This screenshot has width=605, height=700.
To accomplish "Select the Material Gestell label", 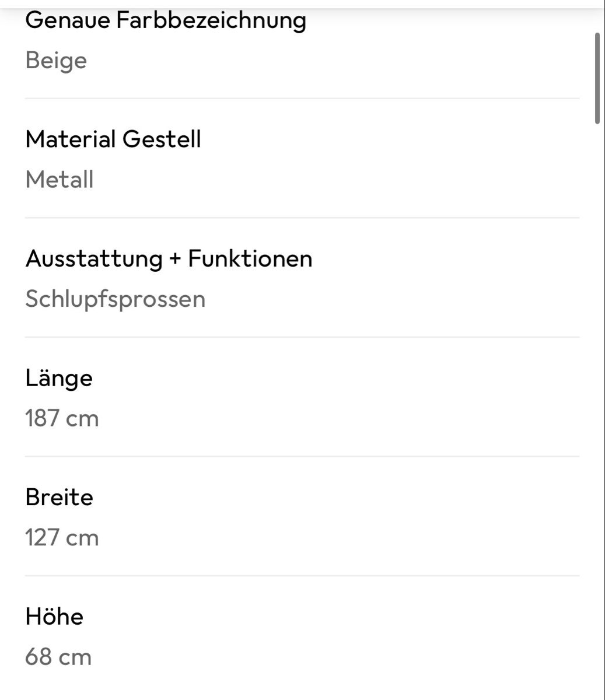I will 113,139.
